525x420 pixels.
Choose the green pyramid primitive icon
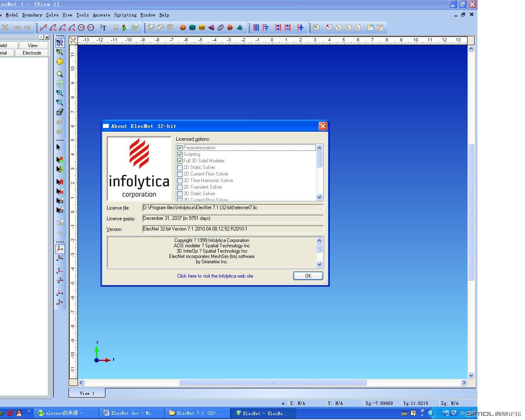(x=240, y=27)
